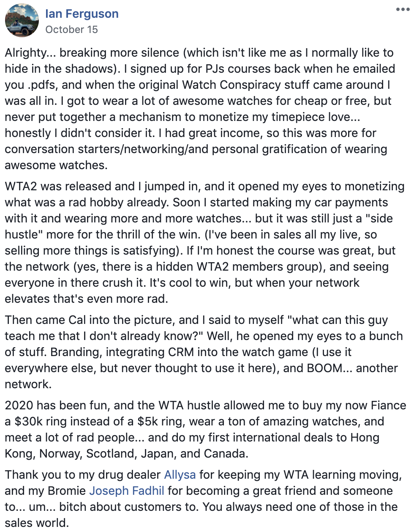Open the tagged Joseph Fadhil profile
Screen dimensions: 414x532
tap(127, 491)
